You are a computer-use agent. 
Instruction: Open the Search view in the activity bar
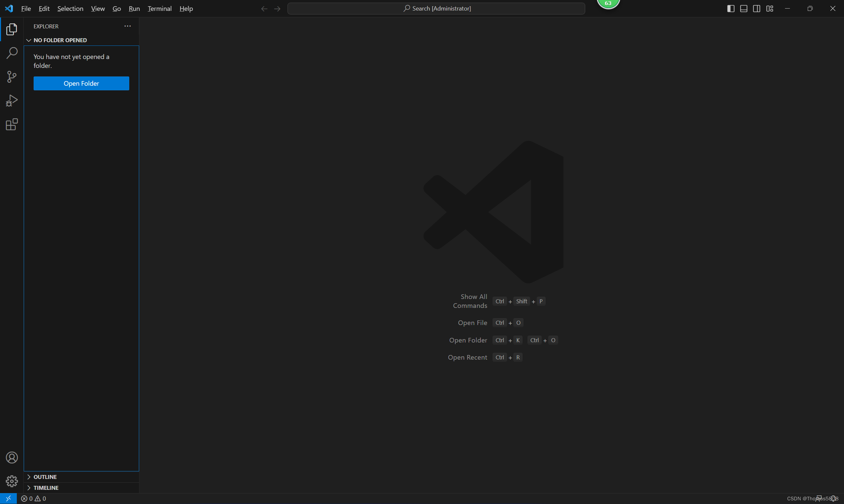12,53
